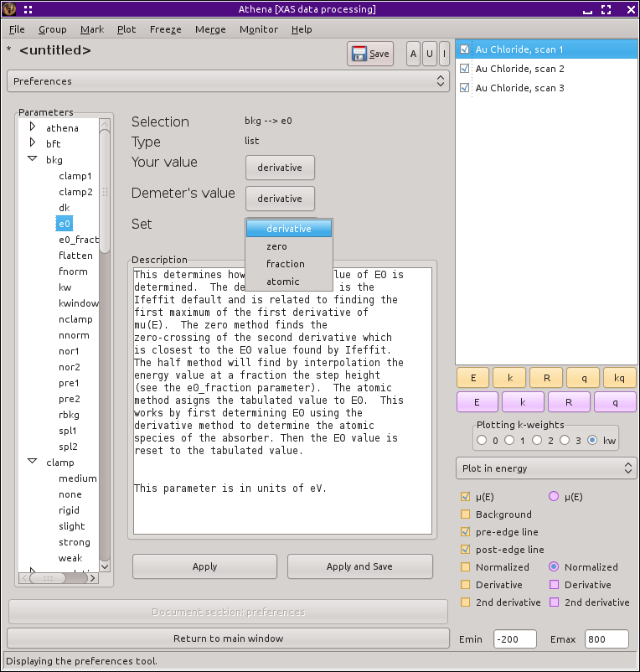Open the Freeze menu
Viewport: 640px width, 672px height.
pyautogui.click(x=165, y=29)
